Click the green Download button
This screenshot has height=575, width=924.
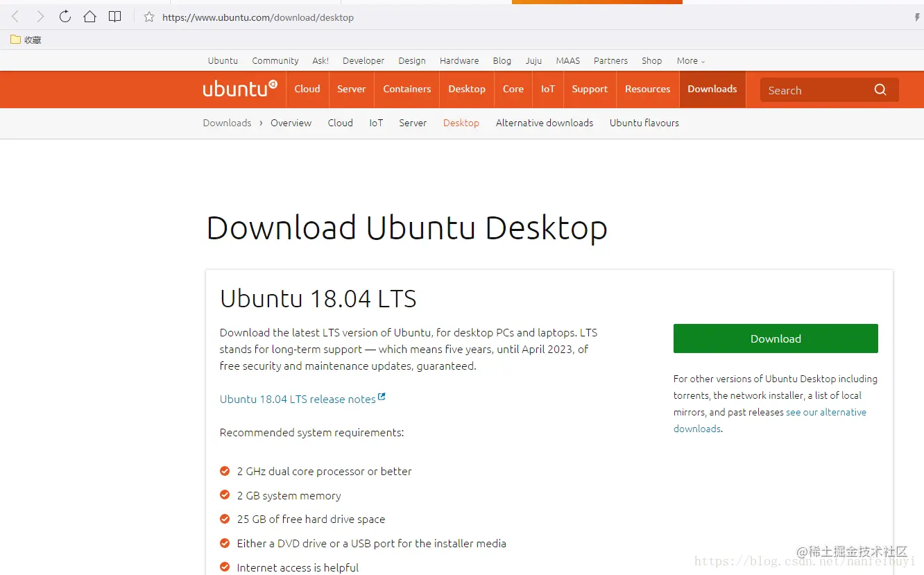coord(776,338)
